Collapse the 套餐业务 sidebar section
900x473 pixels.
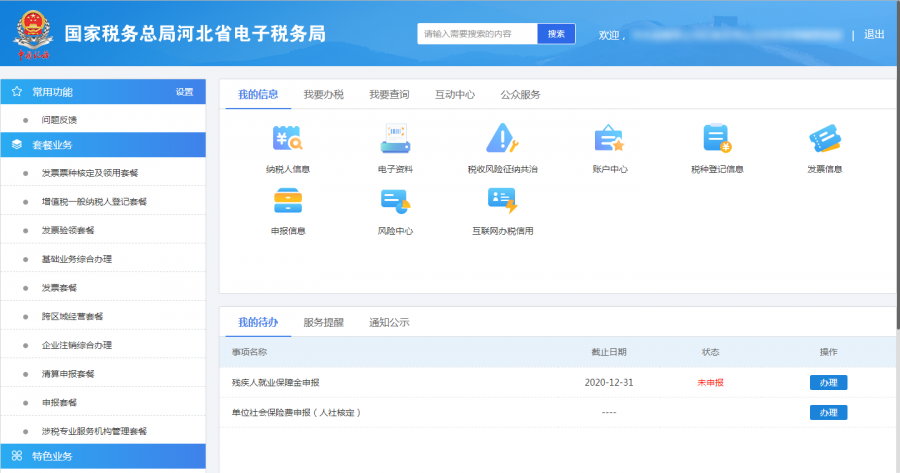click(x=100, y=145)
